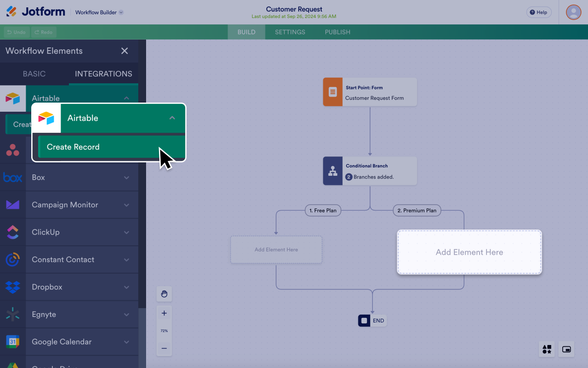Zoom out with the minus button
Viewport: 588px width, 368px height.
[x=164, y=349]
